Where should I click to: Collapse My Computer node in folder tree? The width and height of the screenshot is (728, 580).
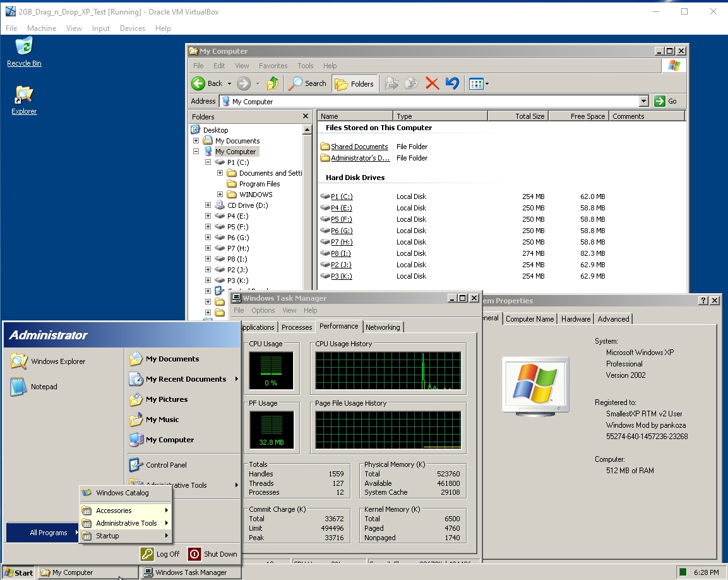tap(196, 151)
